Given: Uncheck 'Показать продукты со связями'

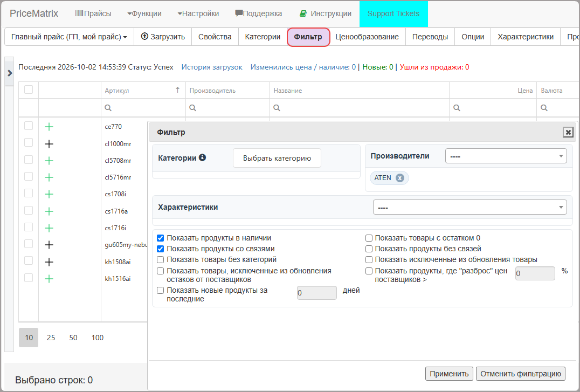Looking at the screenshot, I should (x=161, y=249).
